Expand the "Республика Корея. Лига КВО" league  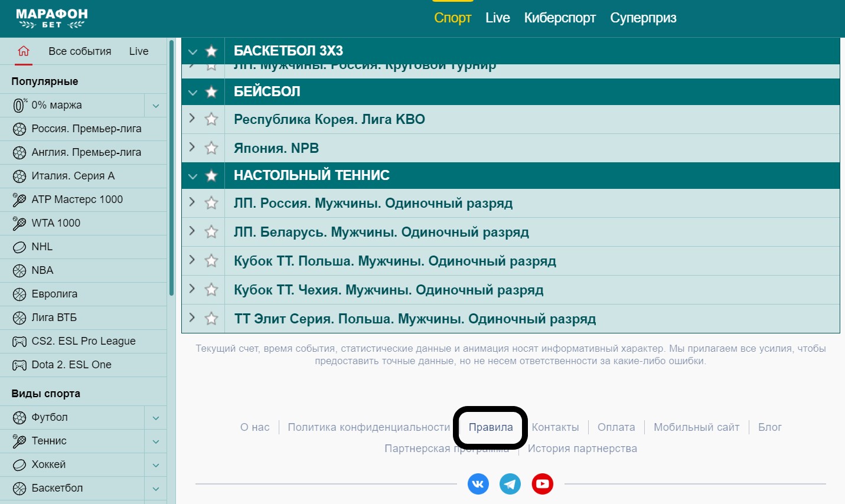click(x=192, y=119)
